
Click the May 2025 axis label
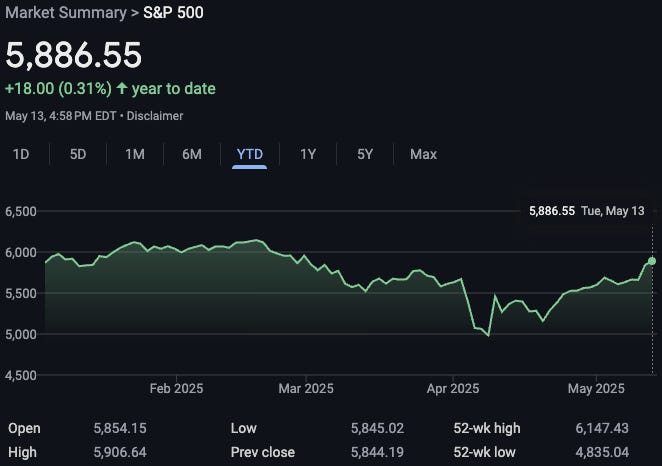[x=596, y=388]
